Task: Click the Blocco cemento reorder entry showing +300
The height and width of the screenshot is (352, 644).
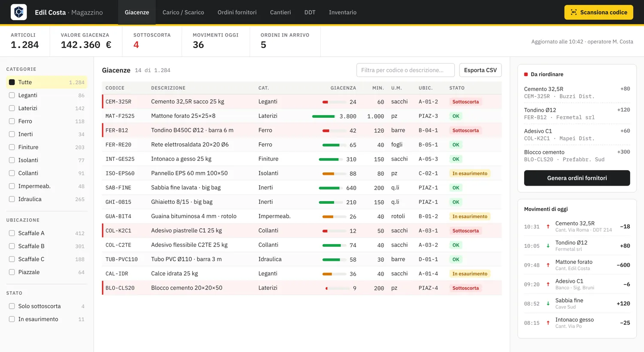Action: point(577,156)
